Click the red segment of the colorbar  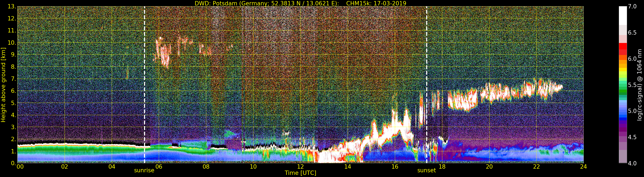tap(623, 49)
